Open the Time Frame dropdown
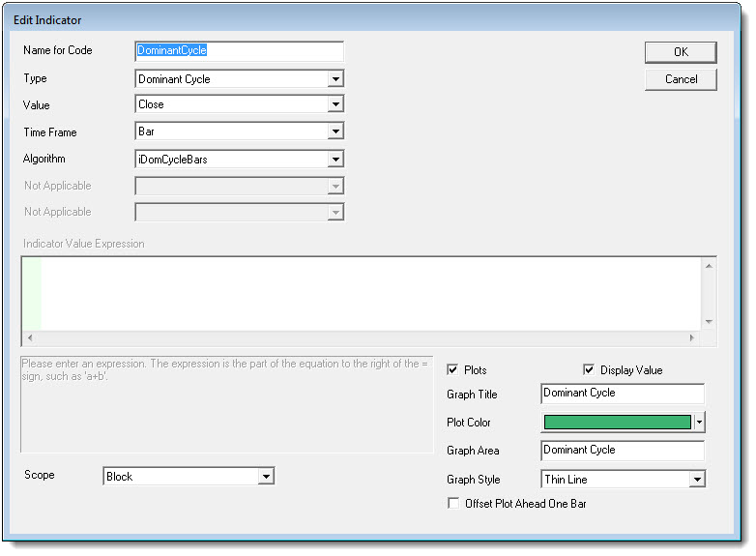 pos(335,132)
